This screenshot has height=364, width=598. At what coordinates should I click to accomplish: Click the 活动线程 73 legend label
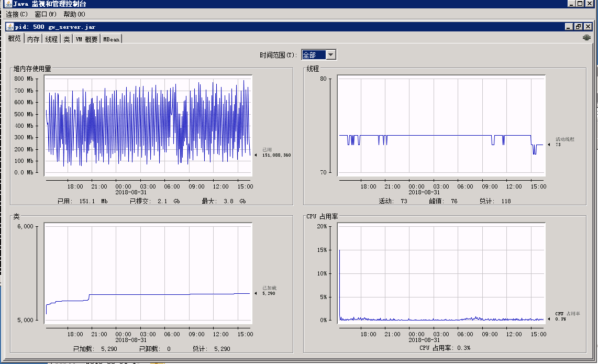[565, 142]
